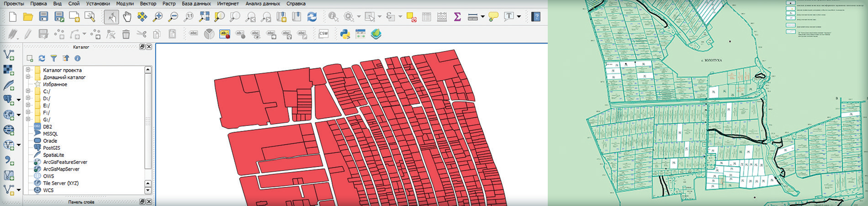Click the catalog panel vertical scrollbar

(x=148, y=121)
